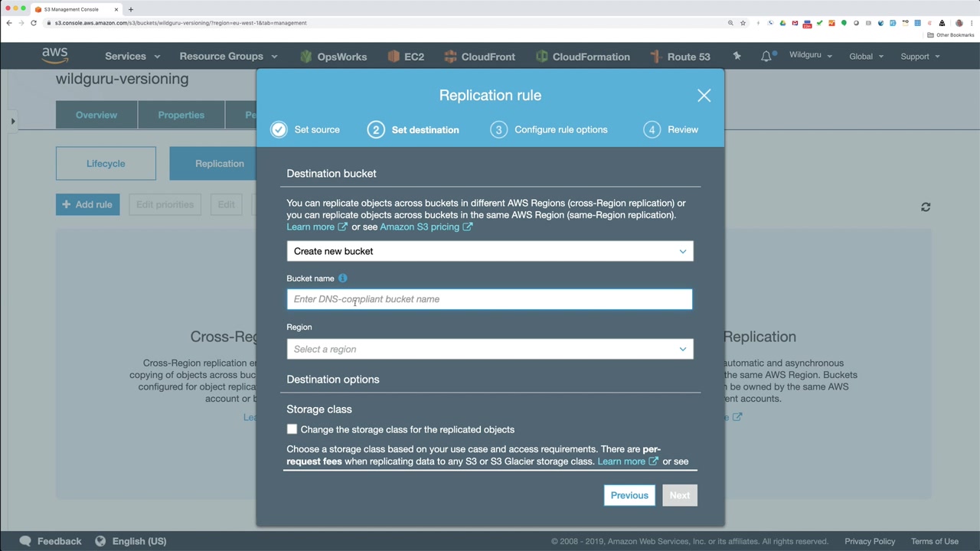
Task: Click the completed Set source step
Action: [305, 129]
